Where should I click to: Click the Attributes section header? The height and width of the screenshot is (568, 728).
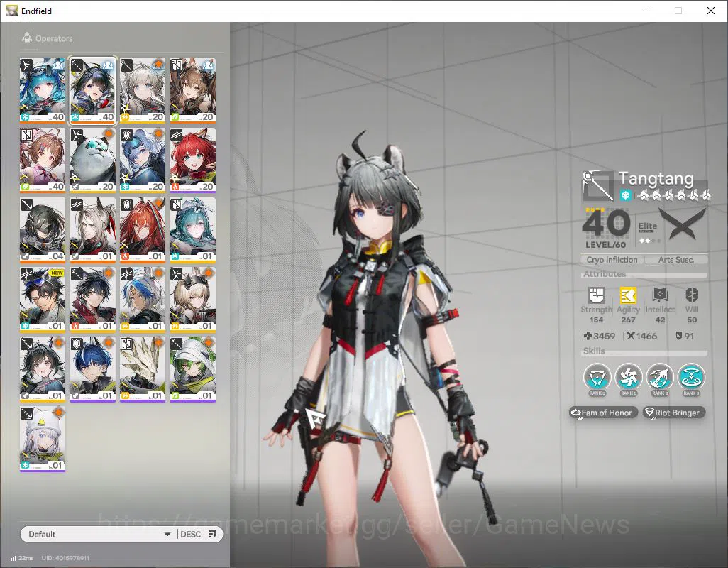(605, 274)
